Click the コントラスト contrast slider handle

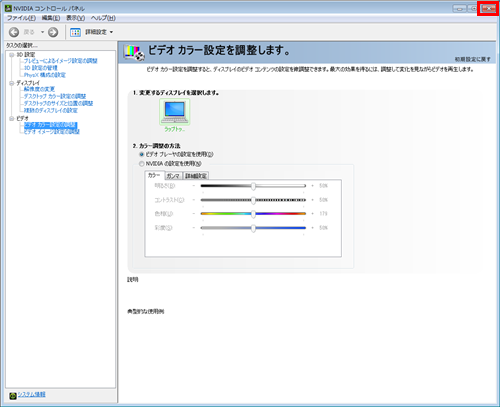click(253, 200)
